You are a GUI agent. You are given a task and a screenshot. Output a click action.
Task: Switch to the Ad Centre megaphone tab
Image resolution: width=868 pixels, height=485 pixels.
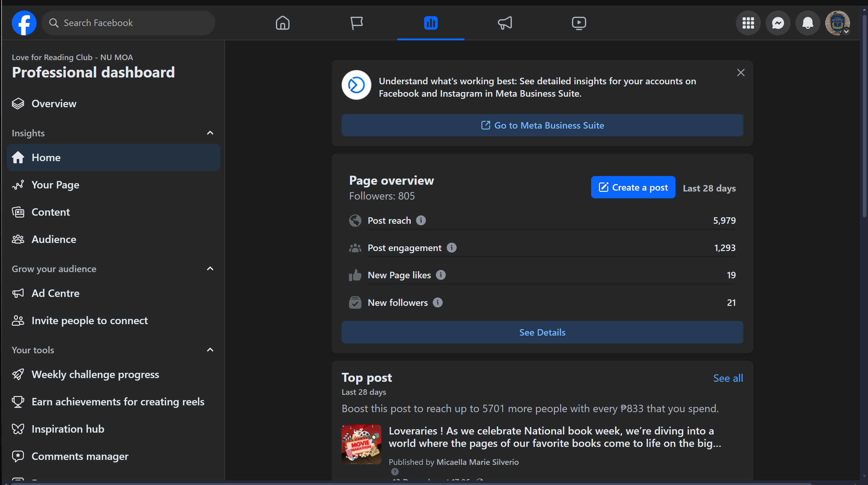tap(505, 23)
